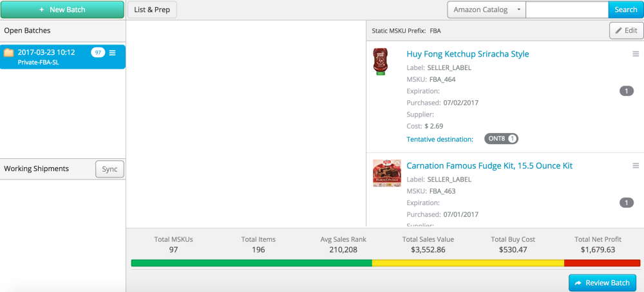Viewport: 644px width, 292px height.
Task: Click the Working Shipments header
Action: click(x=37, y=169)
